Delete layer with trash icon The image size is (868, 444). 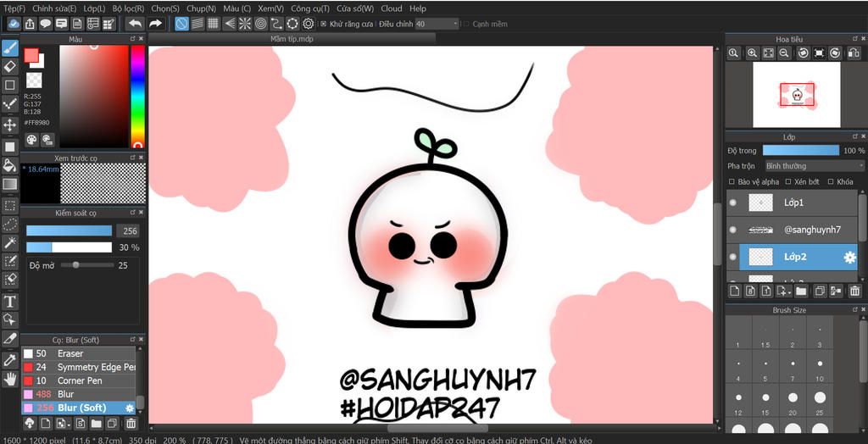(854, 290)
